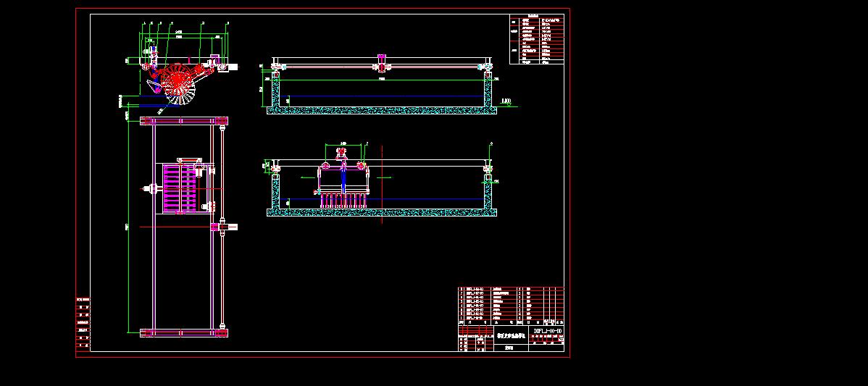
Task: Click the magenta aerator brush in plan view
Action: [x=179, y=189]
